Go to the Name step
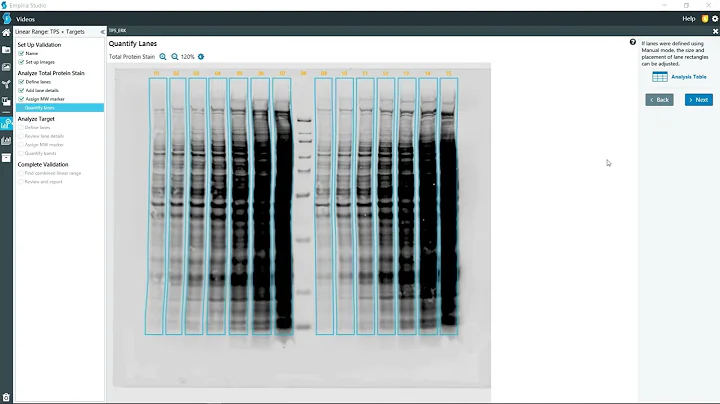Viewport: 720px width, 404px height. [32, 54]
